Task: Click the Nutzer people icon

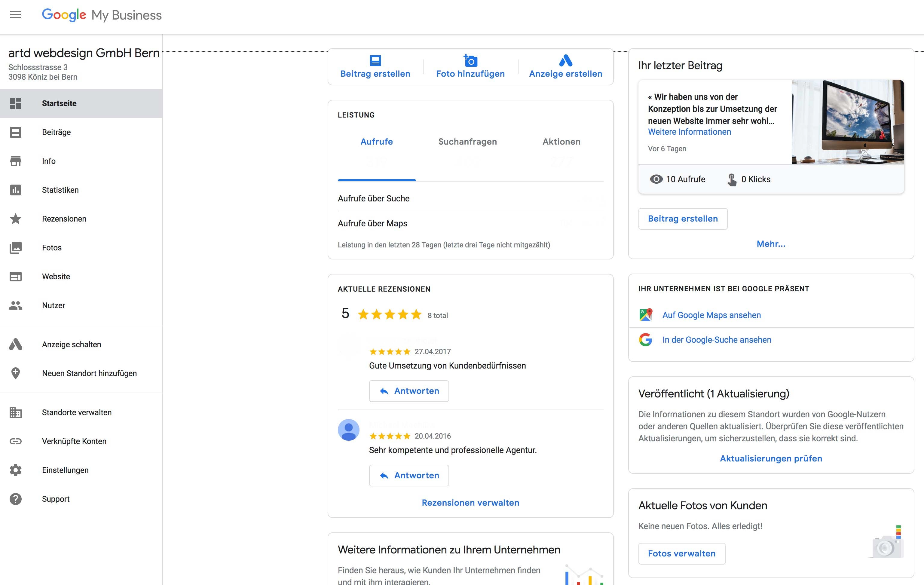Action: pos(15,305)
